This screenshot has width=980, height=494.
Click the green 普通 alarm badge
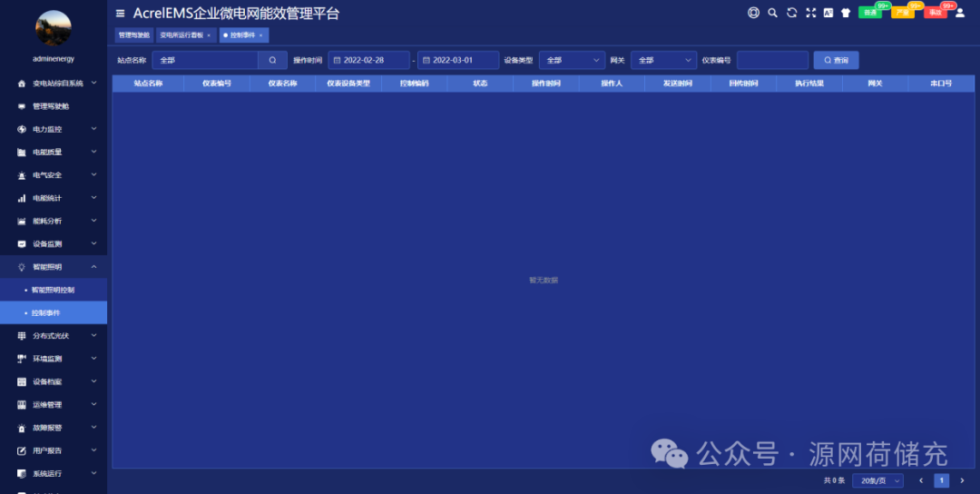pyautogui.click(x=870, y=13)
